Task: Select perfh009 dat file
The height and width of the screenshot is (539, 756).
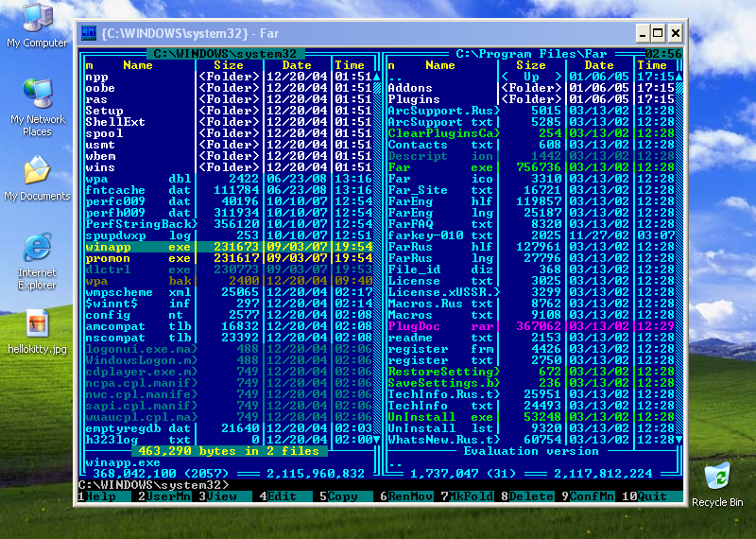Action: tap(229, 213)
